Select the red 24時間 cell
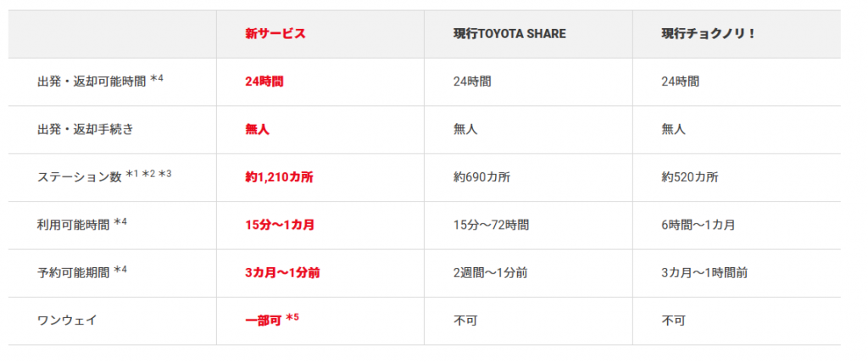868x362 pixels. tap(264, 82)
